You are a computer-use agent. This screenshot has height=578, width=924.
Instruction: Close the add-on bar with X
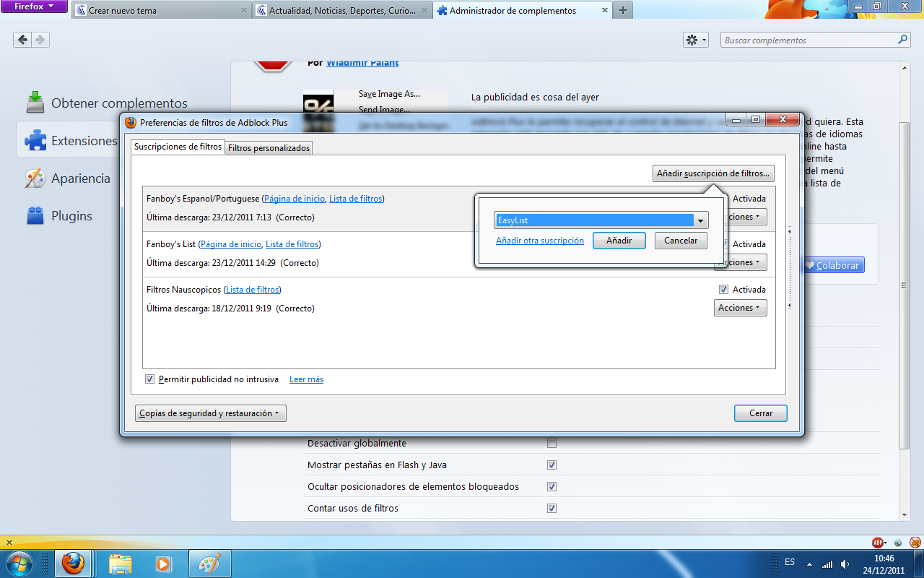(x=9, y=542)
